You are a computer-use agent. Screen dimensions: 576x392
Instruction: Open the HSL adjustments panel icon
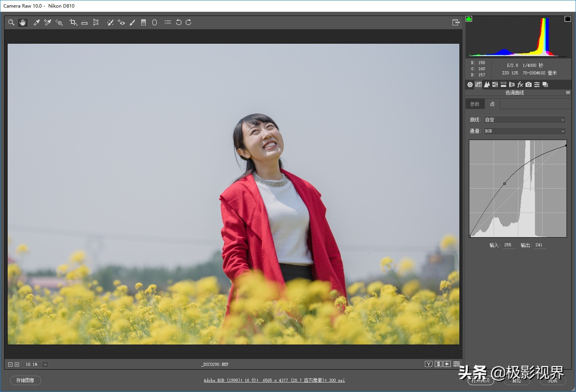click(495, 85)
